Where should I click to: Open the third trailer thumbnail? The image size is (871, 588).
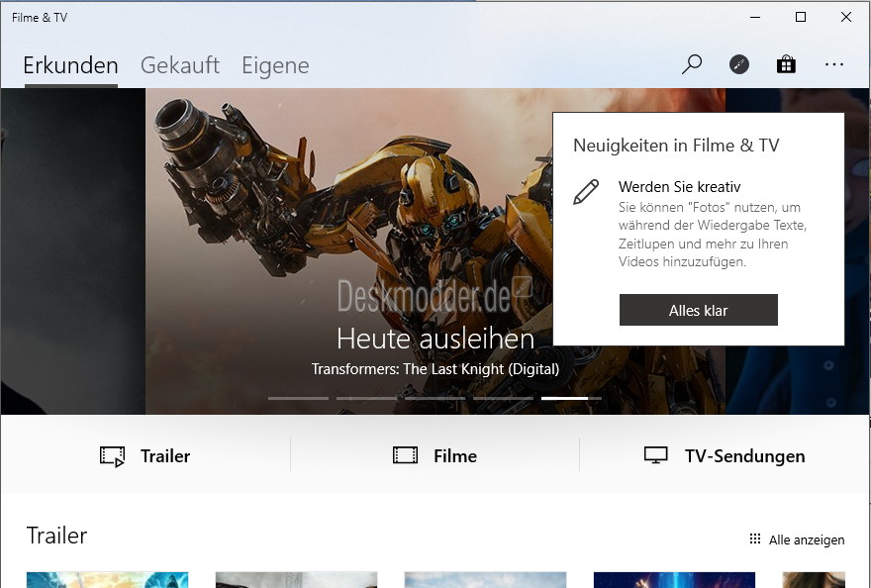click(486, 580)
